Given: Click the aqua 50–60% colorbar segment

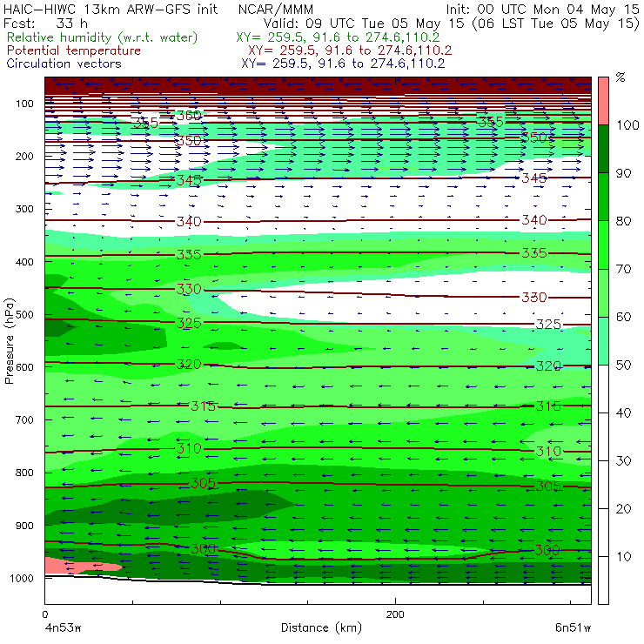Looking at the screenshot, I should point(603,340).
